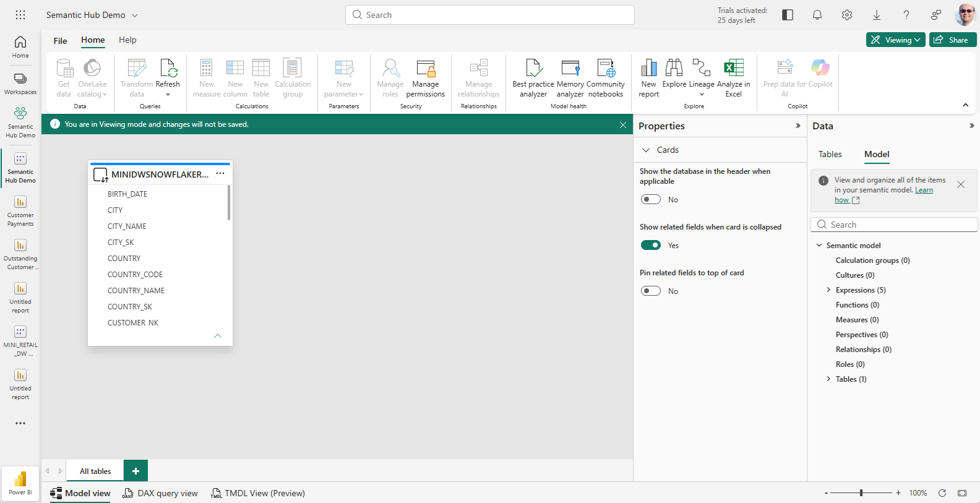This screenshot has height=503, width=980.
Task: Add a new layout tab
Action: point(135,471)
